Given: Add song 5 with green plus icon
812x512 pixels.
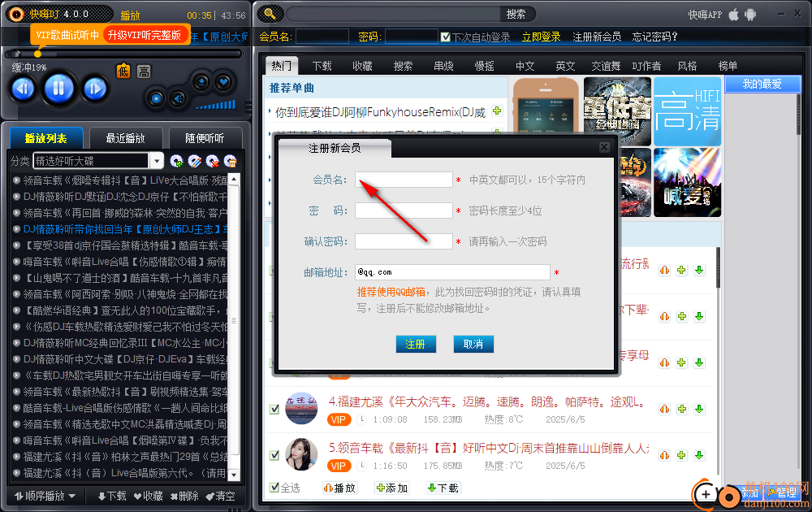Looking at the screenshot, I should (x=682, y=455).
